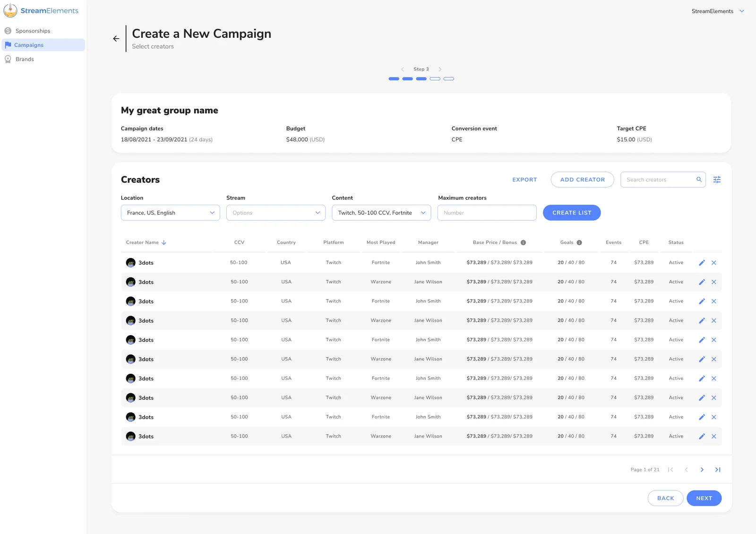The width and height of the screenshot is (756, 534).
Task: Click the info icon next to Base Price / Bonus
Action: click(523, 242)
